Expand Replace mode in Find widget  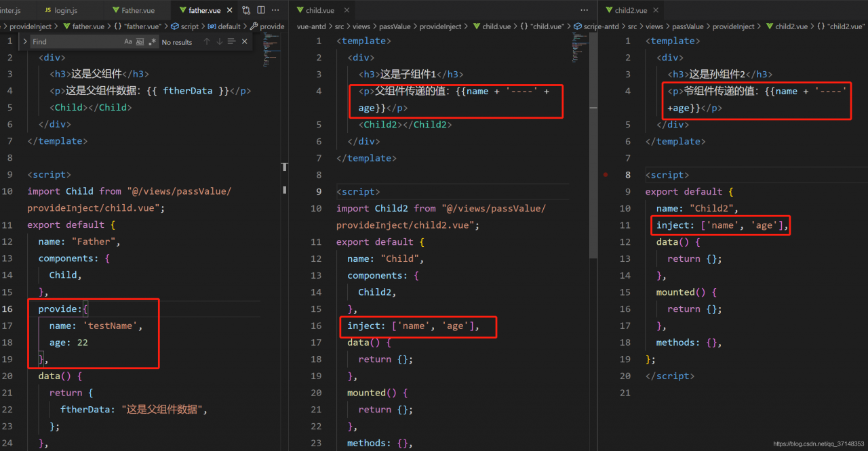(24, 42)
